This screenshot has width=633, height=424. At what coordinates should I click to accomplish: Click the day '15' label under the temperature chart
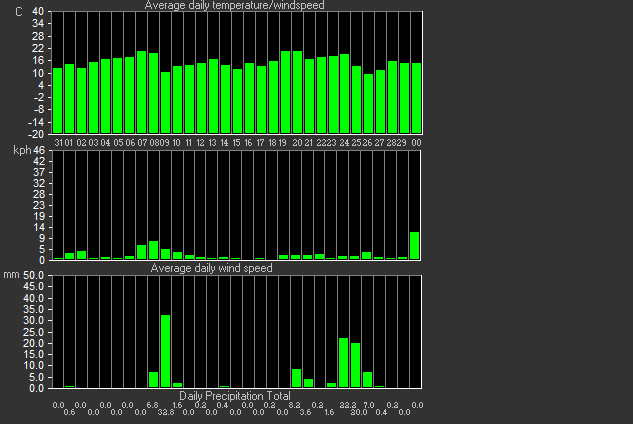point(236,143)
